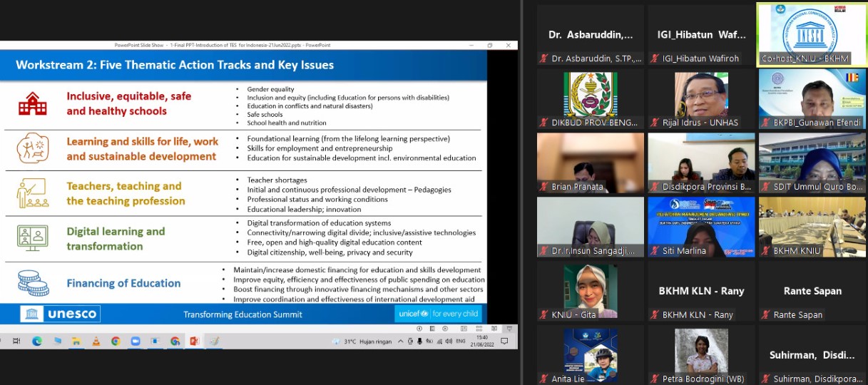
Task: Click the digital learning screen icon
Action: click(x=33, y=237)
